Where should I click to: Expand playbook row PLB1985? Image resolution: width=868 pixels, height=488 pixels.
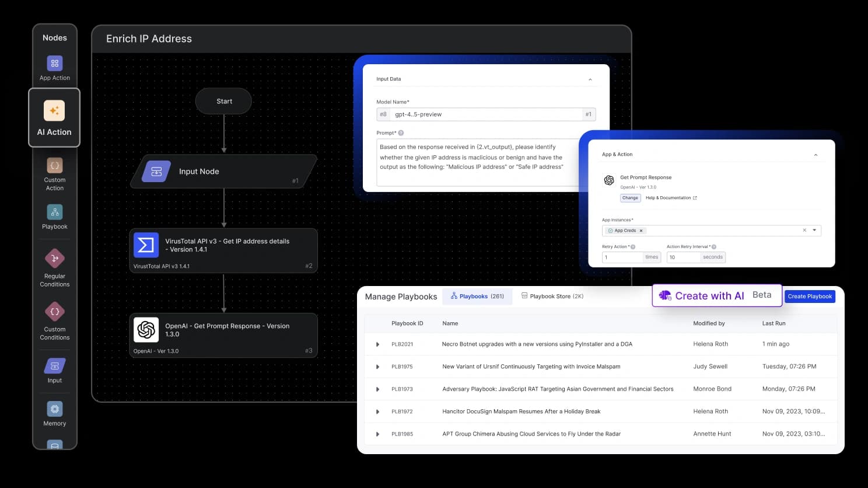[x=377, y=434]
